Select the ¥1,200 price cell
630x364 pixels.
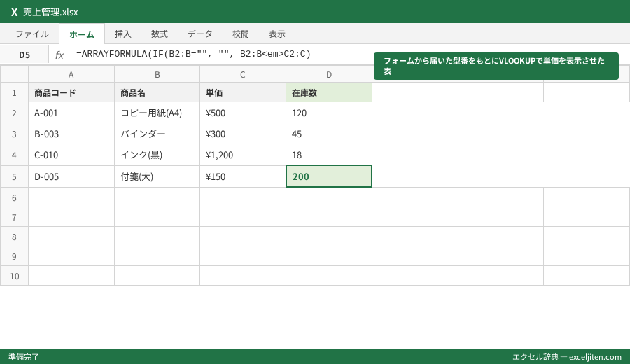click(x=243, y=155)
